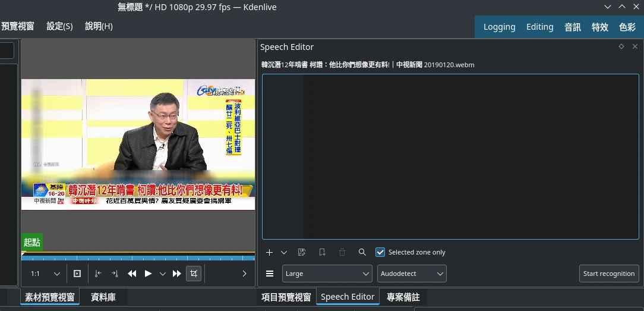Image resolution: width=644 pixels, height=311 pixels.
Task: Switch to the 專案備註 tab
Action: 403,297
